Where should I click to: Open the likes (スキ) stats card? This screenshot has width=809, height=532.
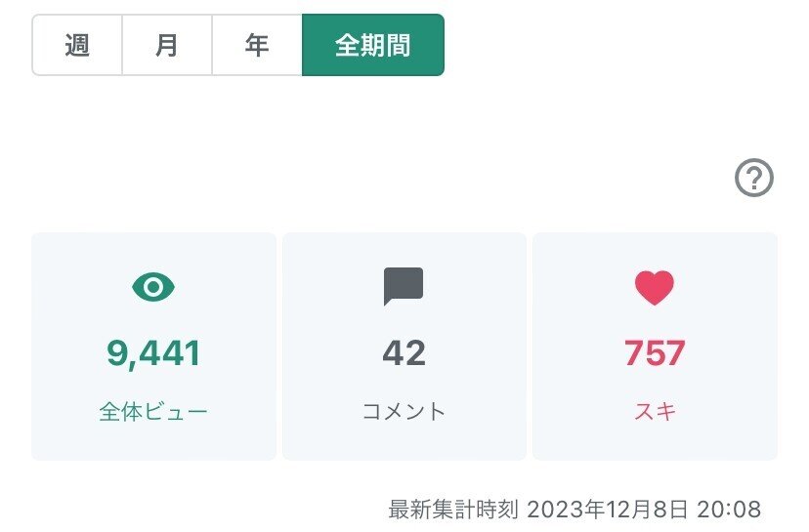[655, 439]
